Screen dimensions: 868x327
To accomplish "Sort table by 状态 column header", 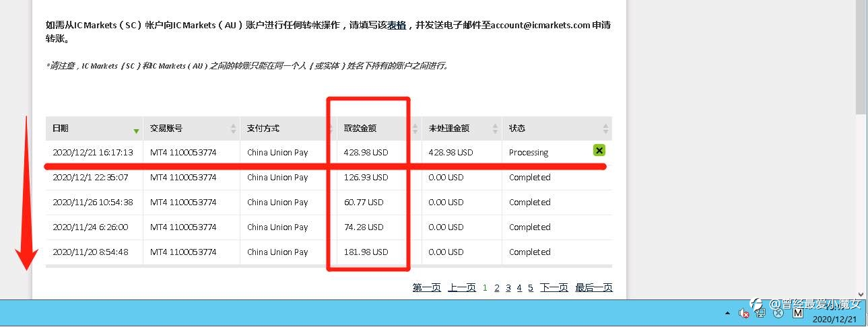I will coord(557,128).
